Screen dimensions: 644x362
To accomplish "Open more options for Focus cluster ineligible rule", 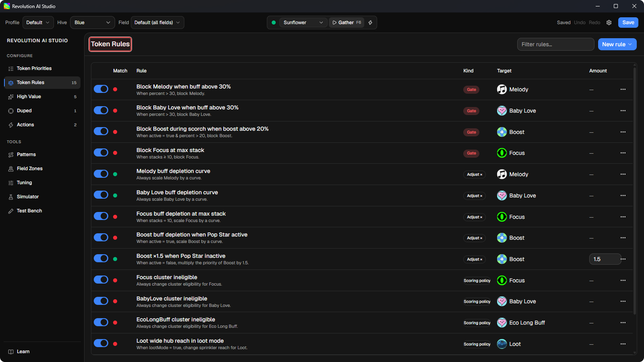I will pos(623,280).
